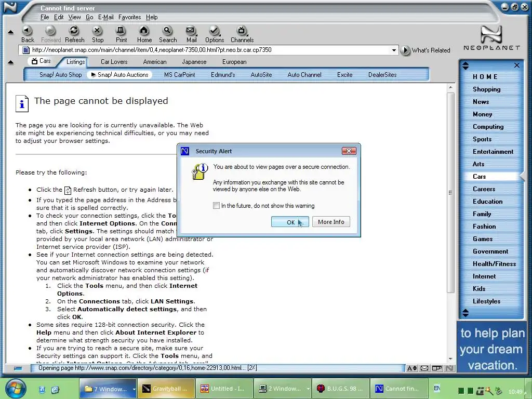Expand the '7 Windows' taskbar group arrow
532x399 pixels.
pyautogui.click(x=134, y=389)
